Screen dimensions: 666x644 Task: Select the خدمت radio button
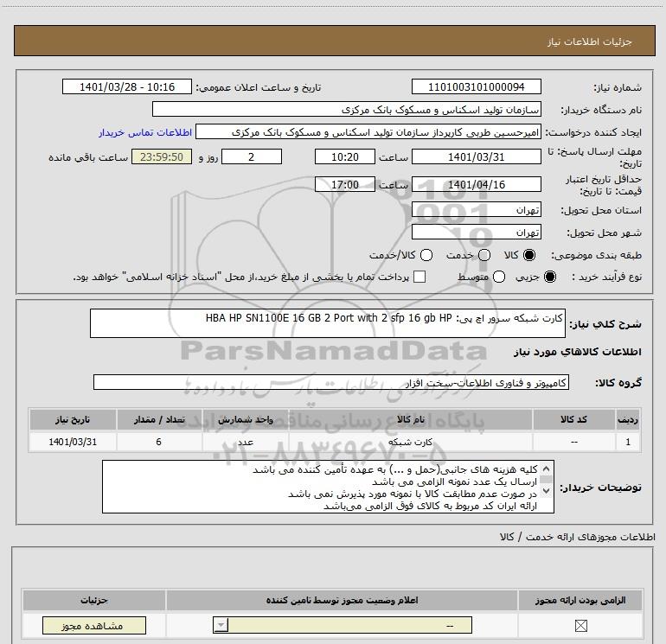[484, 255]
